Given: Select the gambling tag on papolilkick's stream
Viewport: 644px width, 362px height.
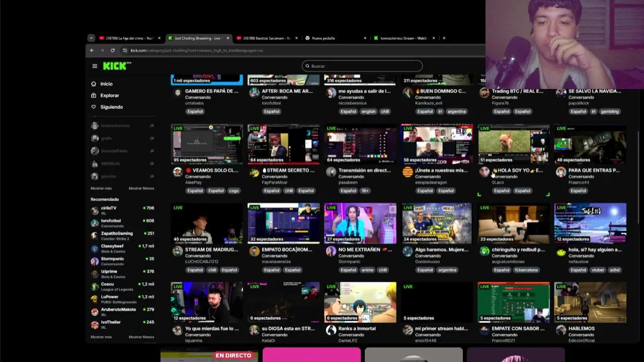Looking at the screenshot, I should (610, 112).
